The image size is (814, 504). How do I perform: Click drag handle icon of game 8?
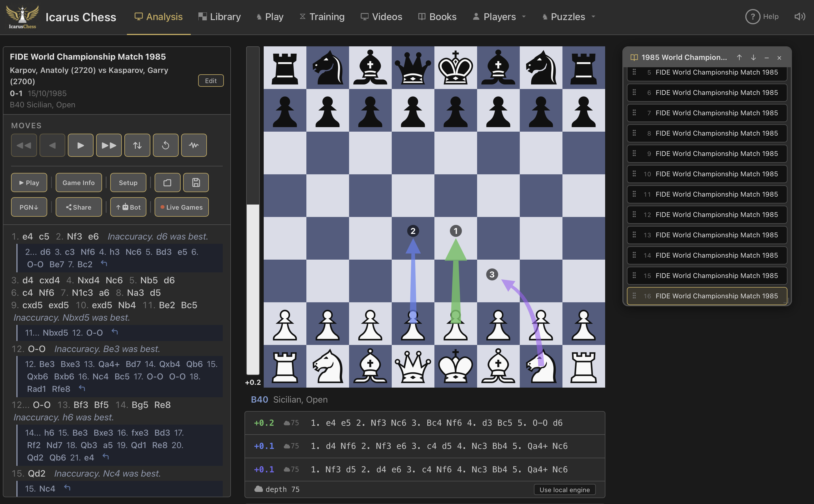tap(634, 133)
